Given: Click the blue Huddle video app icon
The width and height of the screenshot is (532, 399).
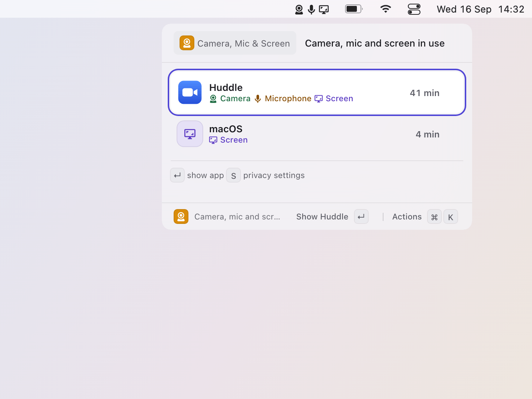Looking at the screenshot, I should tap(190, 92).
